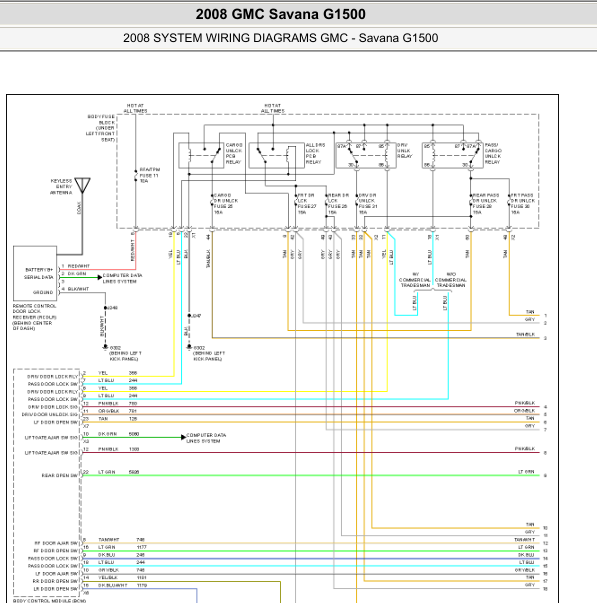Screen dimensions: 597x603
Task: Click the 'RR DOOR OPEN SW' BCM label
Action: (x=55, y=581)
